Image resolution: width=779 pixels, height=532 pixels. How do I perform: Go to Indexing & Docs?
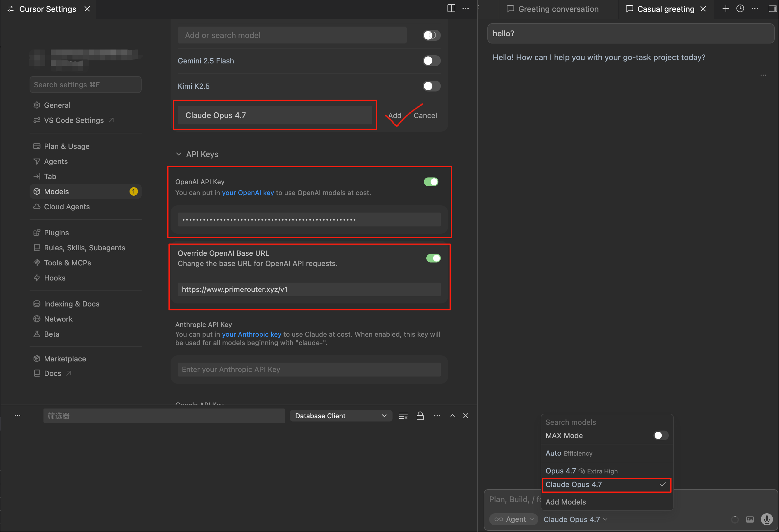(85, 304)
